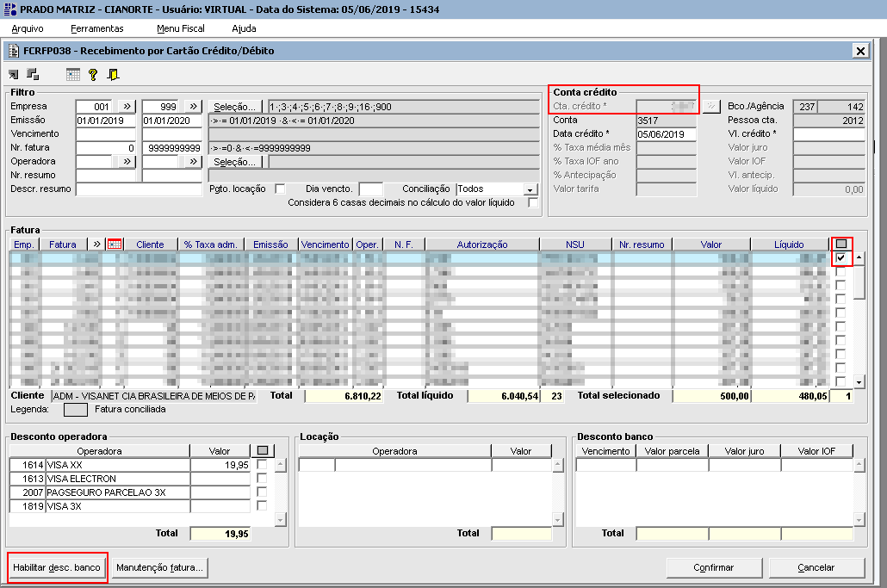Screen dimensions: 887x588
Task: Open help via the yellow question mark icon
Action: (93, 75)
